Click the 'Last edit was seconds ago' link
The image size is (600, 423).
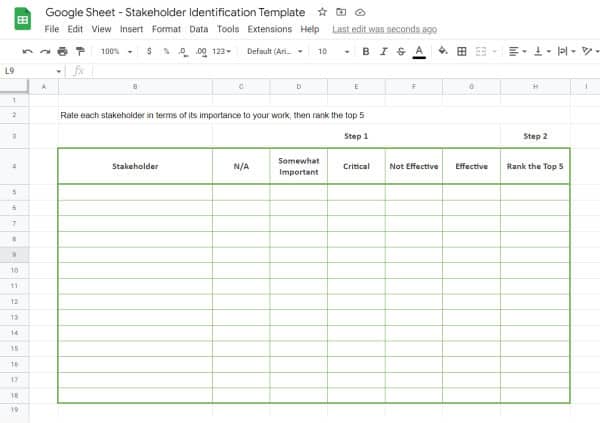pyautogui.click(x=384, y=29)
